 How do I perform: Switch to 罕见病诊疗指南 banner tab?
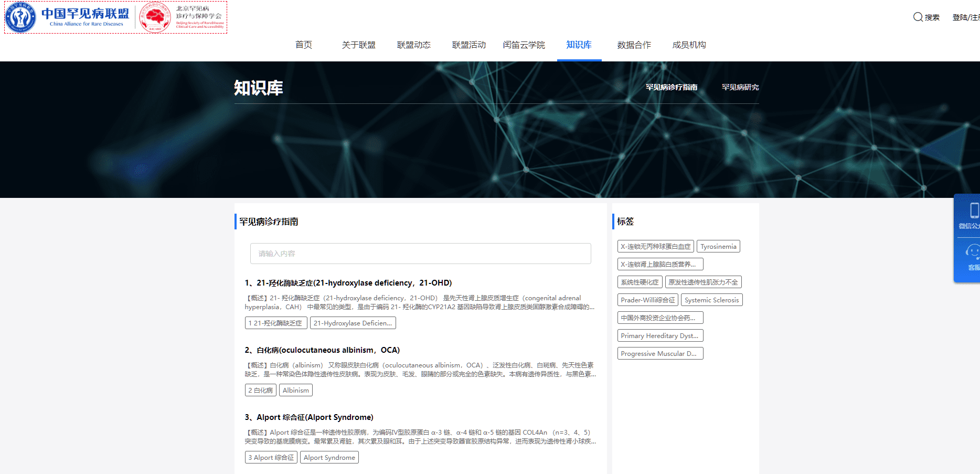coord(672,87)
